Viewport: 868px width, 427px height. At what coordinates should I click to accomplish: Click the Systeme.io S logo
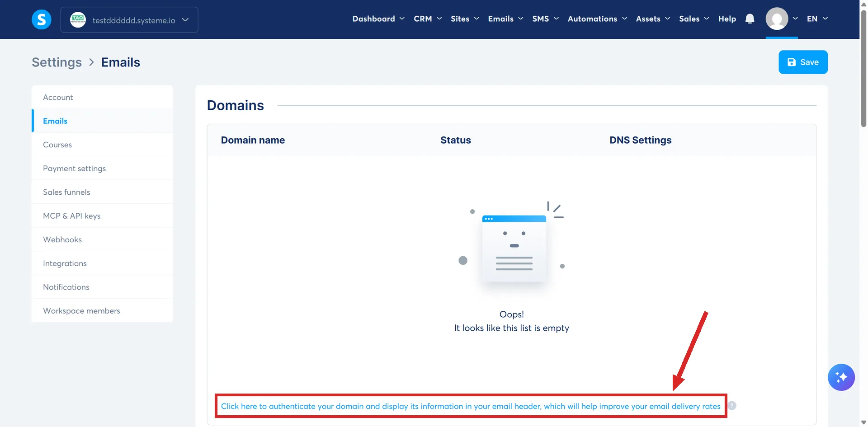click(x=42, y=19)
